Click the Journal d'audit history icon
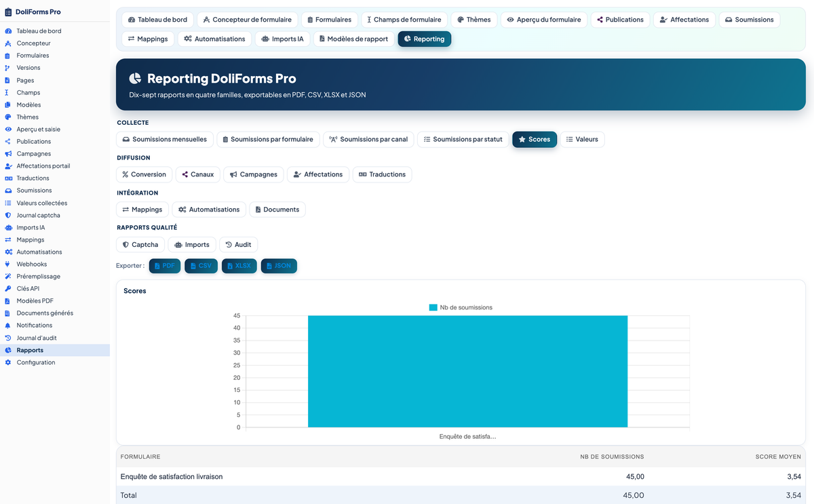Screen dimensions: 814x504 click(8, 338)
